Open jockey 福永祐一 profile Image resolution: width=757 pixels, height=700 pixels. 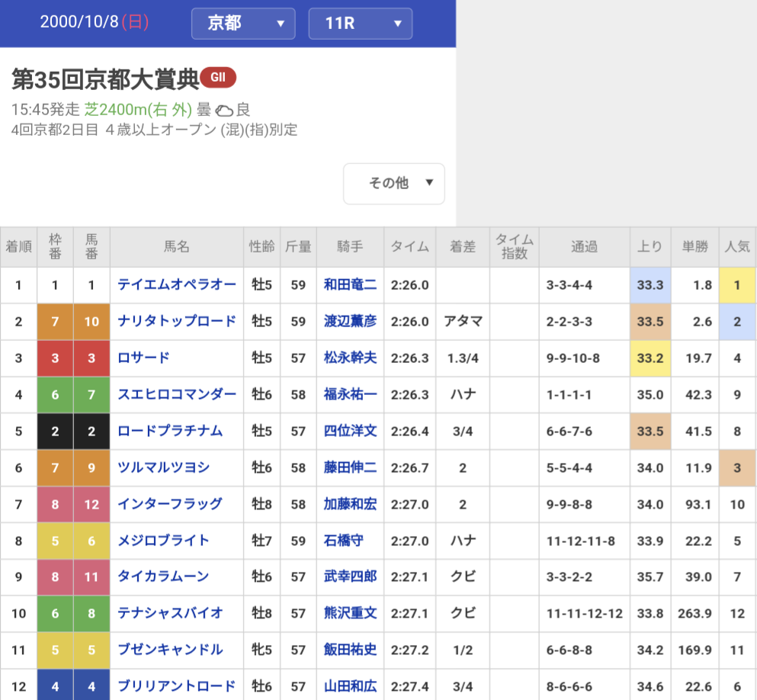point(350,394)
